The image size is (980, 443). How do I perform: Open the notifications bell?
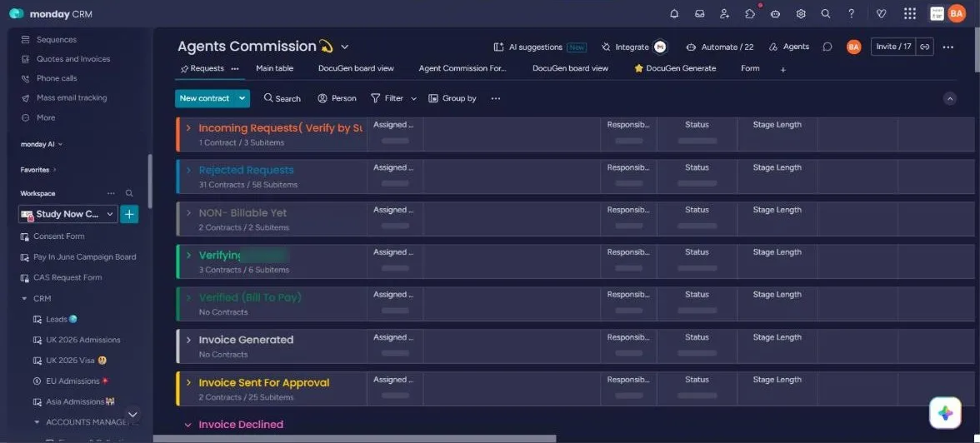[x=673, y=14]
